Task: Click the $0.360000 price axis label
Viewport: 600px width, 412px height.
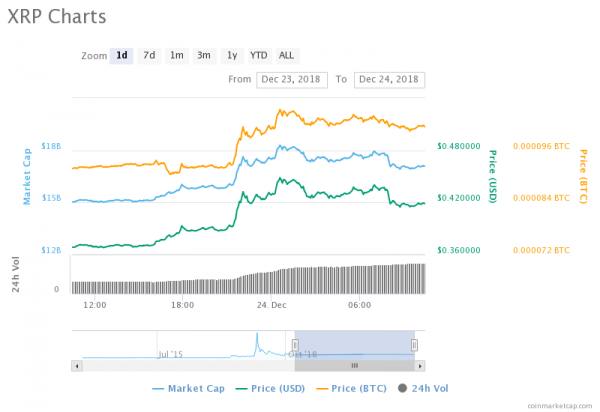Action: click(x=459, y=250)
